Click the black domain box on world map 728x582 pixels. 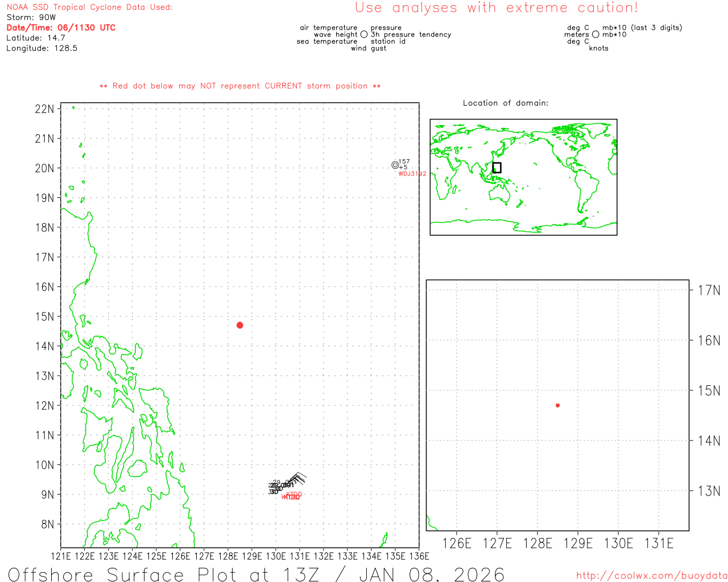point(497,168)
